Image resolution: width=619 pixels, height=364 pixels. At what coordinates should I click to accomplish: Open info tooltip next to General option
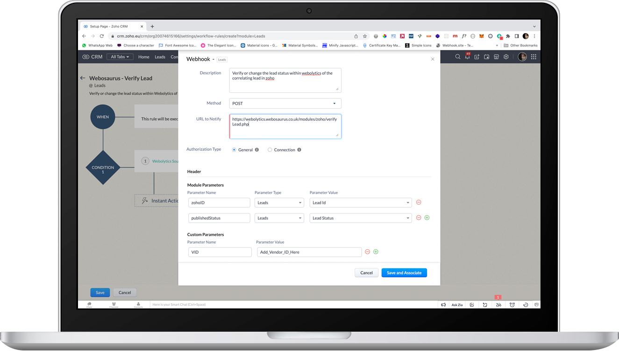point(257,150)
